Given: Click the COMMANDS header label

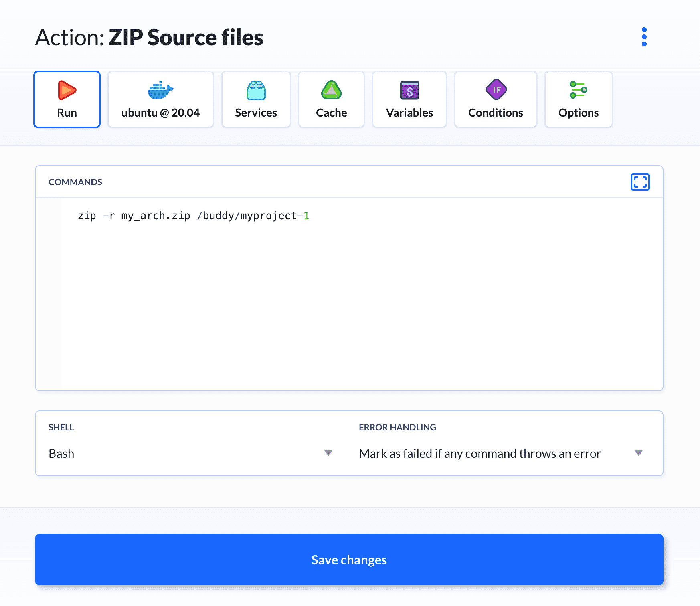Looking at the screenshot, I should 75,182.
